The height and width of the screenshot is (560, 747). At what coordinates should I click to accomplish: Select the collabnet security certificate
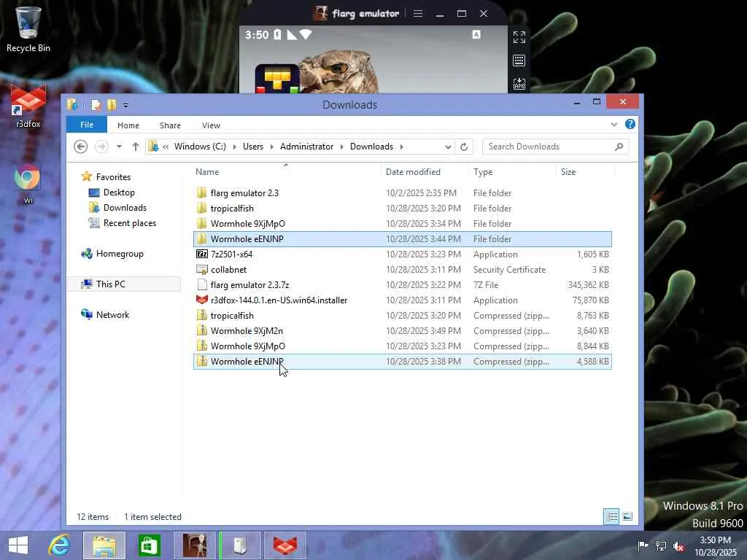403,270
